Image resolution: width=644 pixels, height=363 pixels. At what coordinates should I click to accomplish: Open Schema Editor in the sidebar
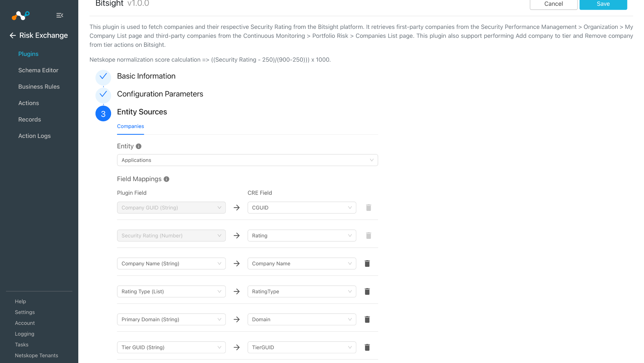(38, 70)
